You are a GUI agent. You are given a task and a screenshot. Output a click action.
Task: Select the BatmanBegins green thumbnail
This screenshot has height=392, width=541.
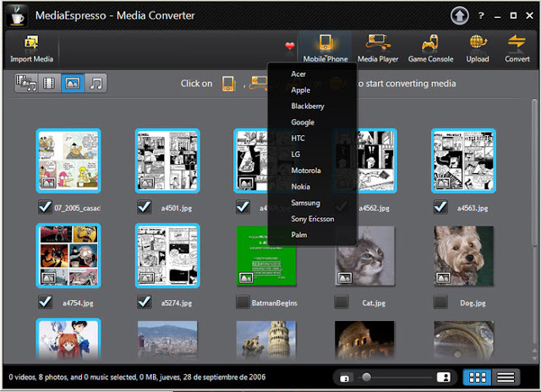click(x=266, y=256)
